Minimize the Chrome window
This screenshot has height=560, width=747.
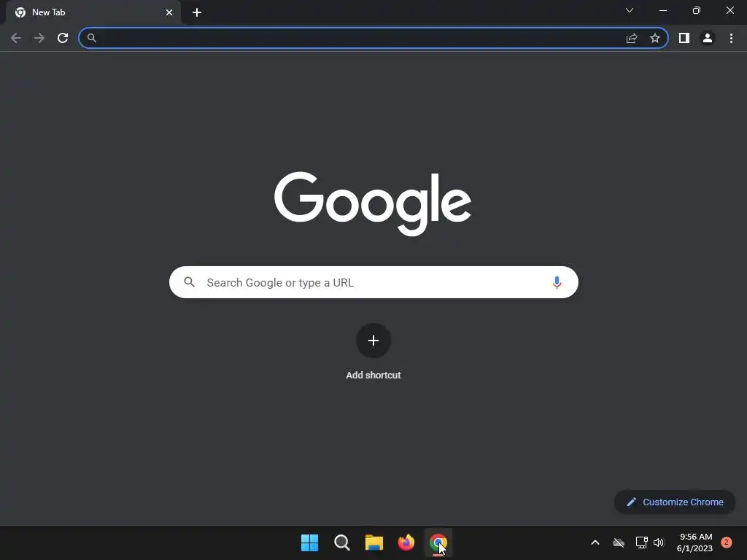[662, 10]
